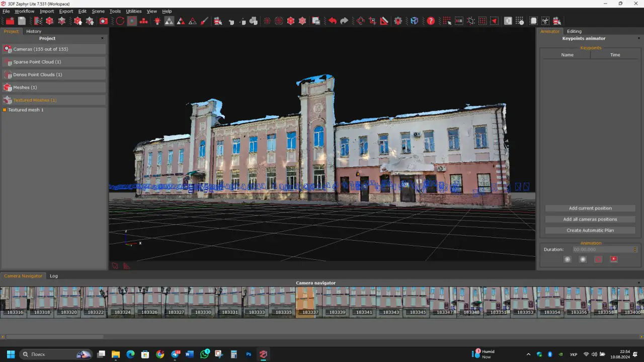Click the Camera navigator horizontal scrollbar
The image size is (644, 362).
[x=54, y=337]
